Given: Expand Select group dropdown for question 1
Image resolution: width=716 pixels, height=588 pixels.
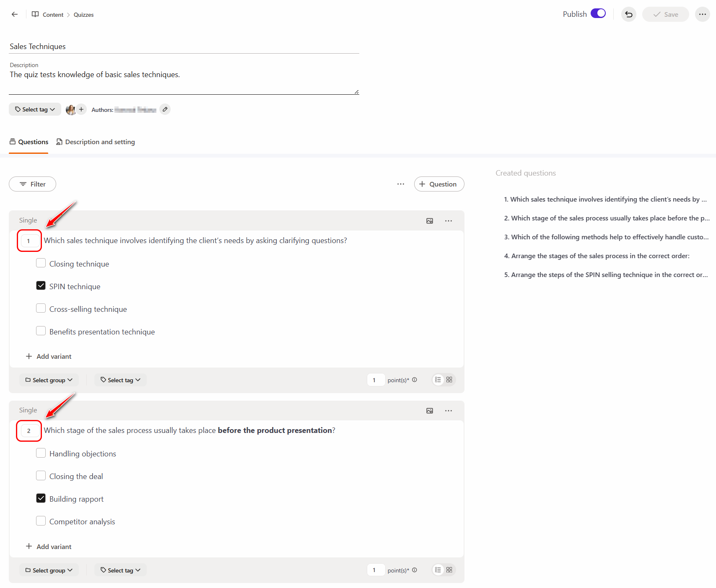Looking at the screenshot, I should pos(49,380).
